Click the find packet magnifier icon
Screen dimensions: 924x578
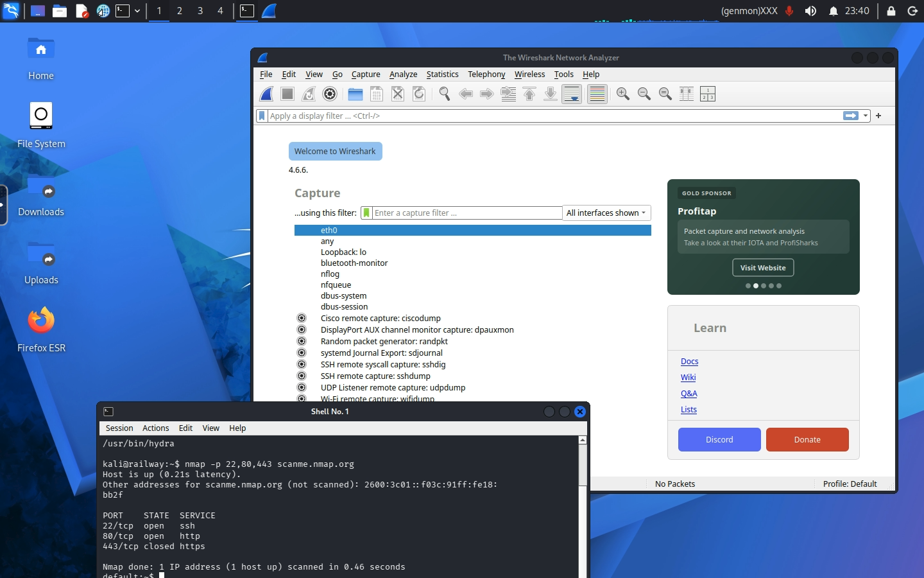(x=445, y=94)
